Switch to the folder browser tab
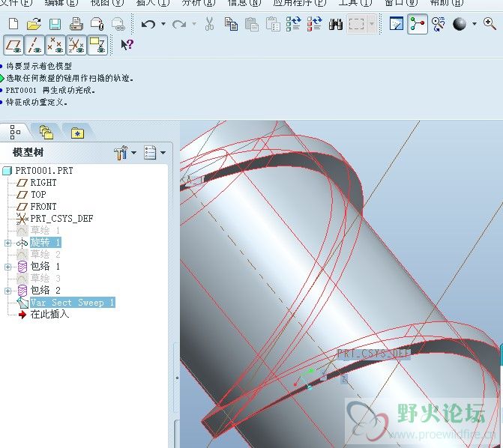This screenshot has height=448, width=503. point(46,132)
